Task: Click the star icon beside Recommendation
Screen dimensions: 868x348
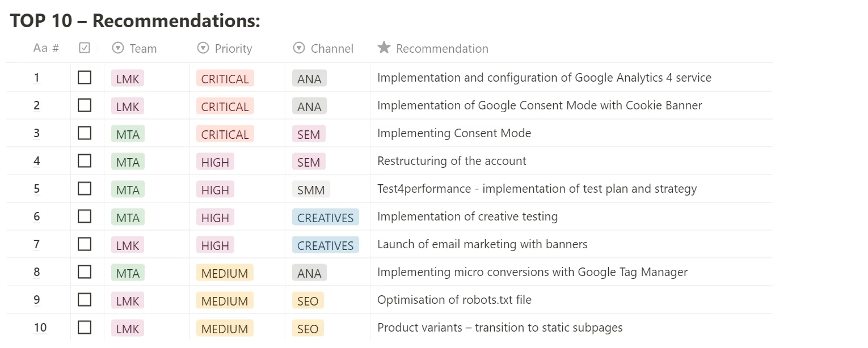Action: click(384, 48)
